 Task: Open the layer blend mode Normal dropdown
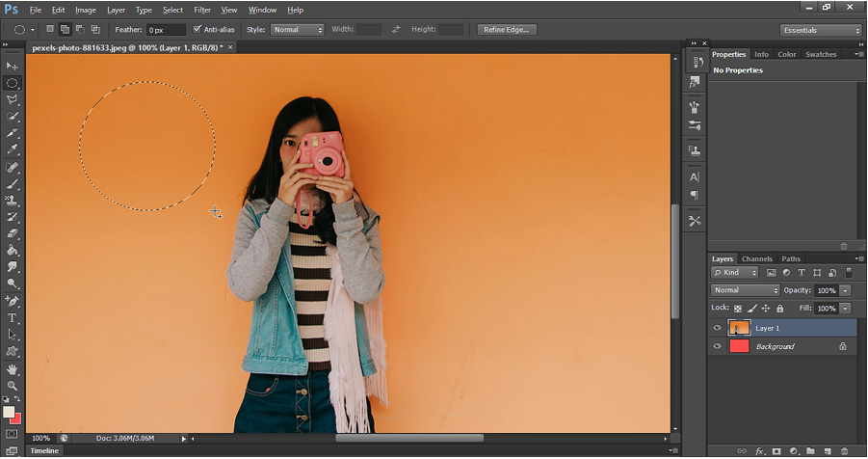click(745, 290)
